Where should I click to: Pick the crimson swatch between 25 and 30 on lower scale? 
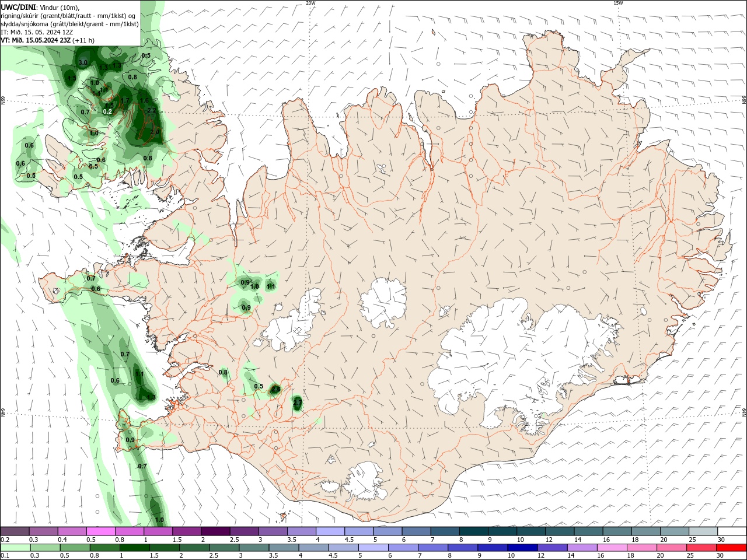click(701, 548)
